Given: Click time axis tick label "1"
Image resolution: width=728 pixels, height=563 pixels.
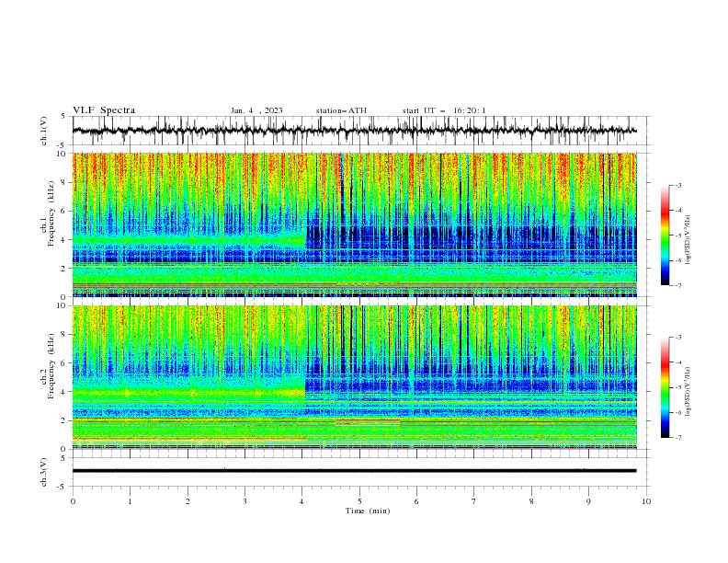Looking at the screenshot, I should [x=130, y=501].
